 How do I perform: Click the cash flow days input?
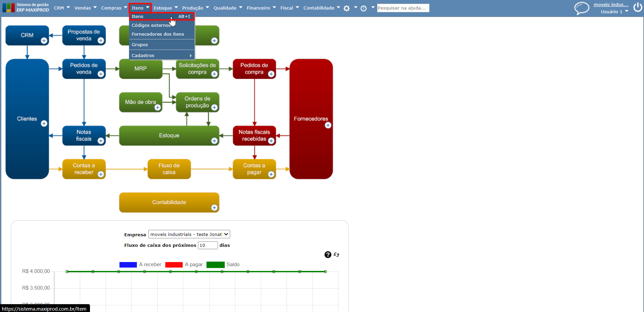pos(208,245)
